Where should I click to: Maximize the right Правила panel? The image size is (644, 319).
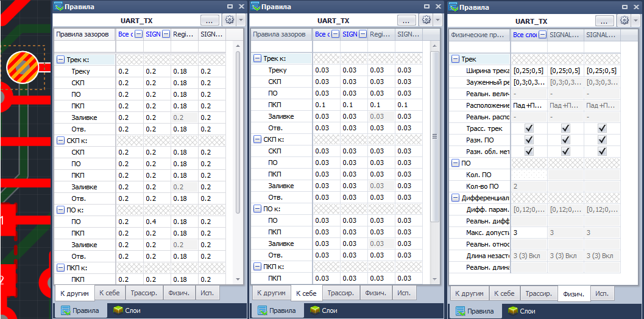click(626, 7)
